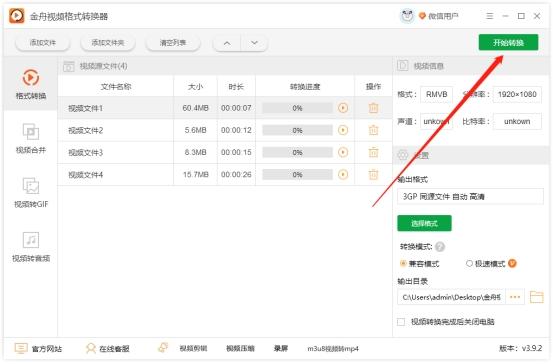Play preview of 视频文件2

coord(343,130)
